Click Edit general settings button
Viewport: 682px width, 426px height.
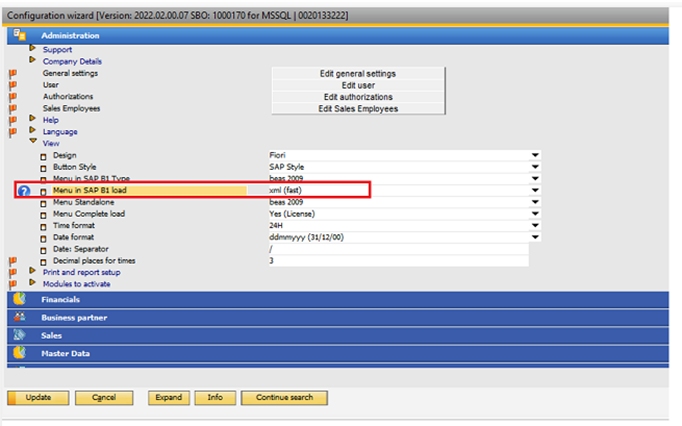point(358,74)
